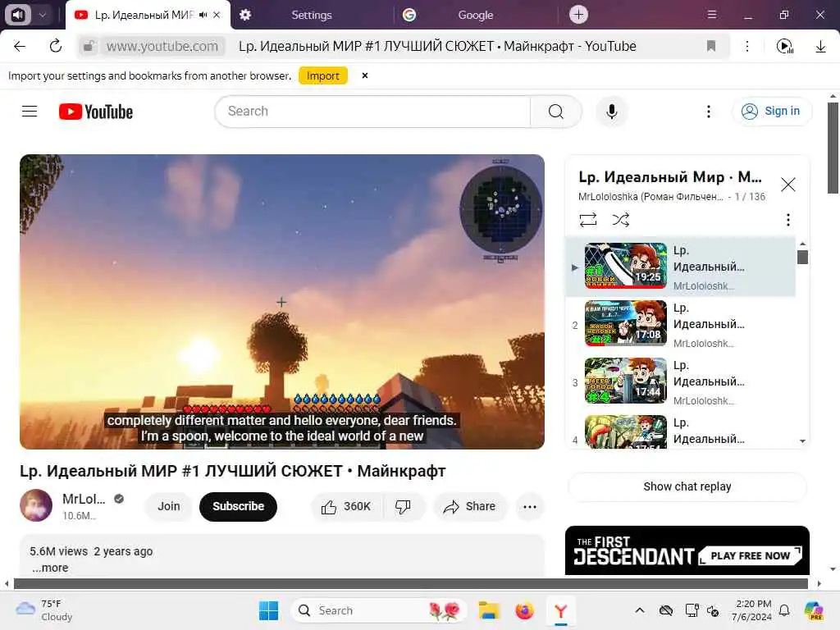The width and height of the screenshot is (840, 630).
Task: Join the channel membership
Action: point(168,506)
